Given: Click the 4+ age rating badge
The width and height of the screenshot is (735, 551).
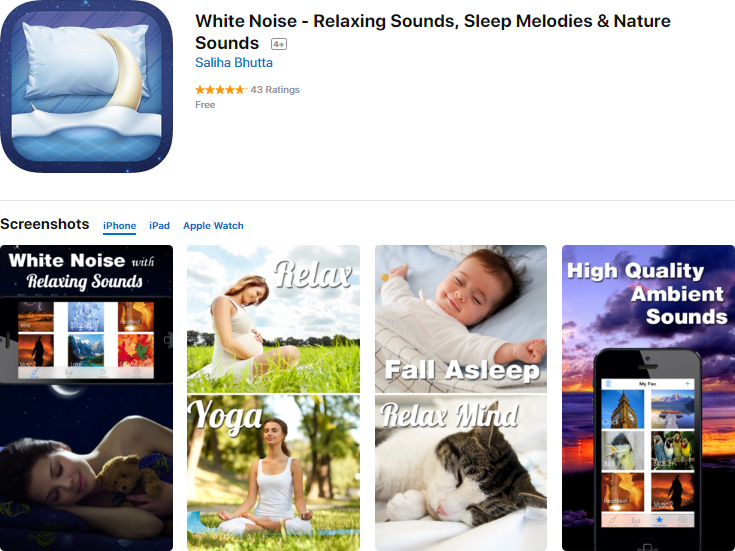Looking at the screenshot, I should (279, 44).
